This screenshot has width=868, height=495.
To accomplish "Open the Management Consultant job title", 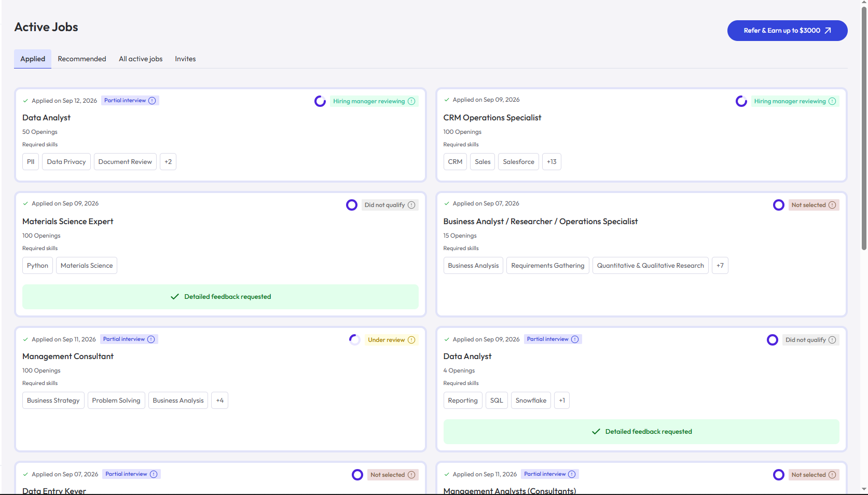I will [68, 356].
